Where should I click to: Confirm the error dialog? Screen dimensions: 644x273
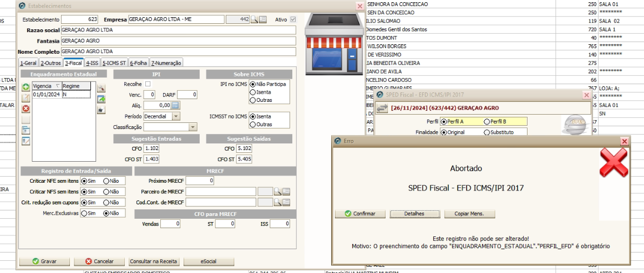(360, 214)
